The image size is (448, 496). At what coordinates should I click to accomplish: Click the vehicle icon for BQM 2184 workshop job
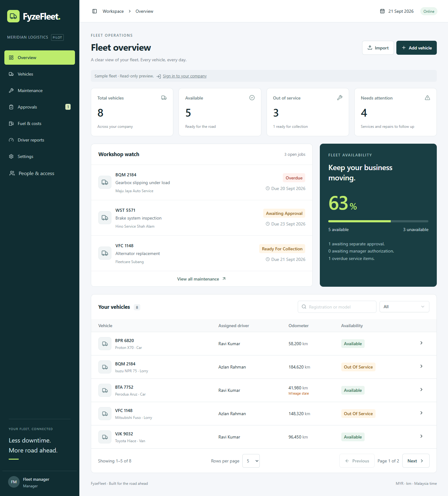[105, 182]
